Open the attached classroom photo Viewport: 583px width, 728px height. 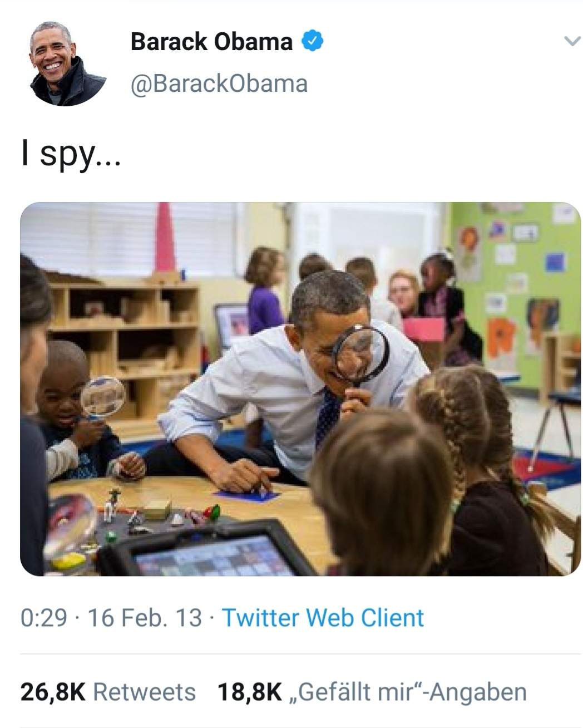pyautogui.click(x=300, y=388)
